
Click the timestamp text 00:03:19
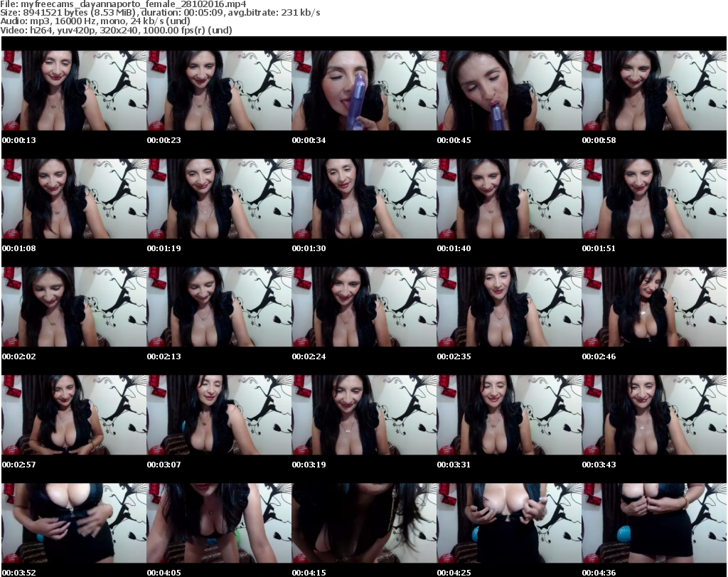tap(309, 465)
